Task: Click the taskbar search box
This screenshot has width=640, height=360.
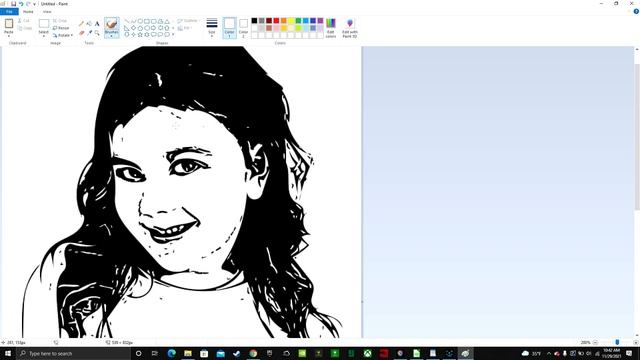Action: click(73, 353)
